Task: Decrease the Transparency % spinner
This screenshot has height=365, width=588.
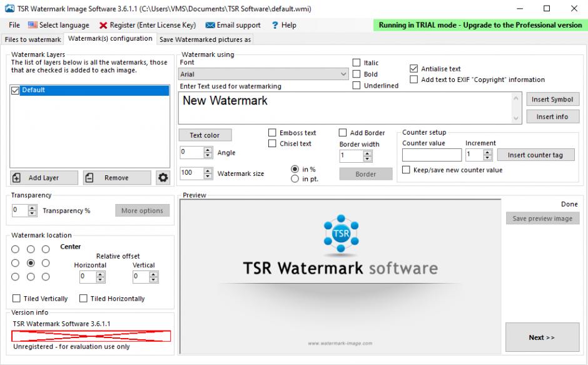Action: coord(33,213)
